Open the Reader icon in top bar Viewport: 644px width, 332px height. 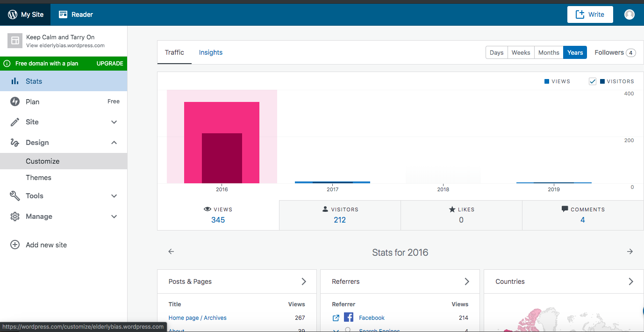pos(63,14)
